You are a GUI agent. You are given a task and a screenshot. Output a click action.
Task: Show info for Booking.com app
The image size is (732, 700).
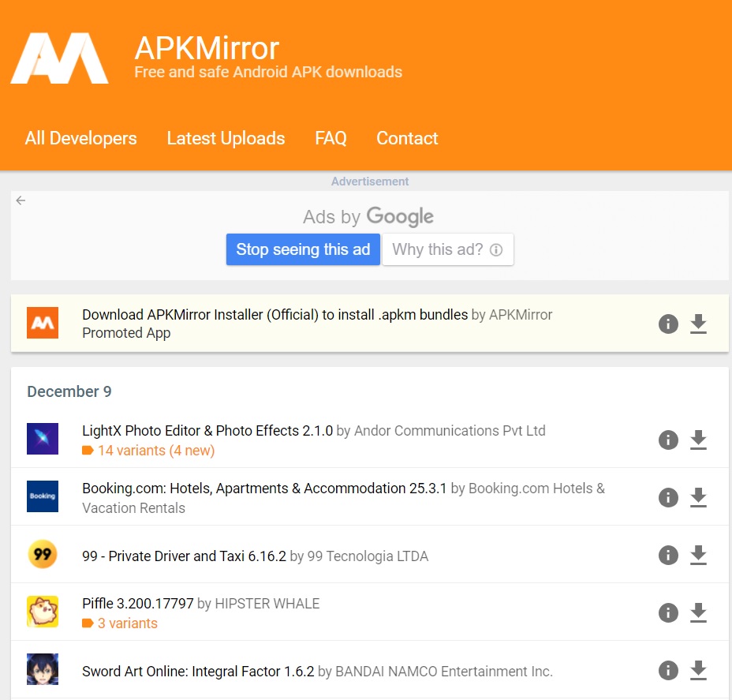pos(668,497)
